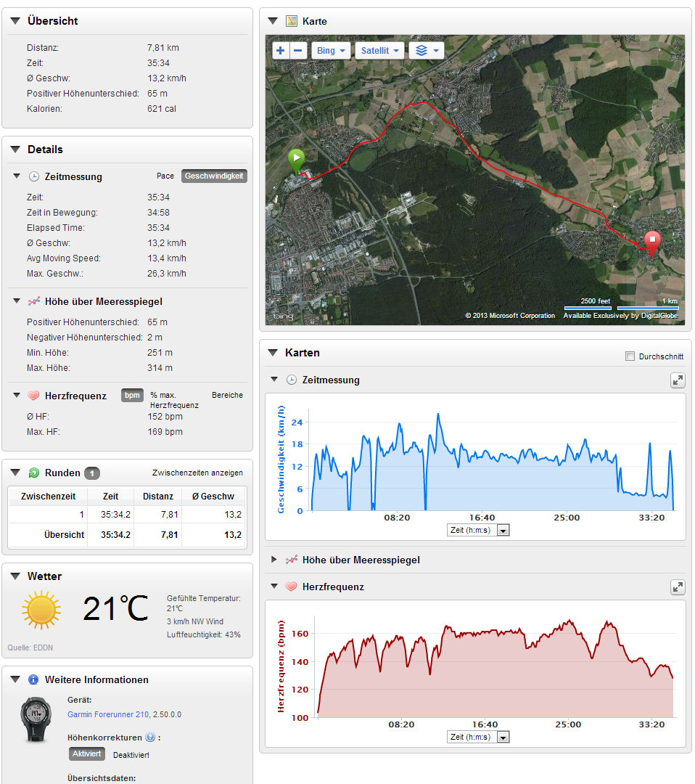Enable the Durchschnitt checkbox

630,356
